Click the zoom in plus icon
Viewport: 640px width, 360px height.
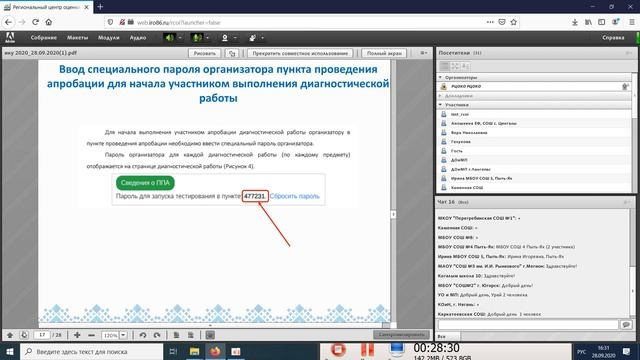click(77, 335)
